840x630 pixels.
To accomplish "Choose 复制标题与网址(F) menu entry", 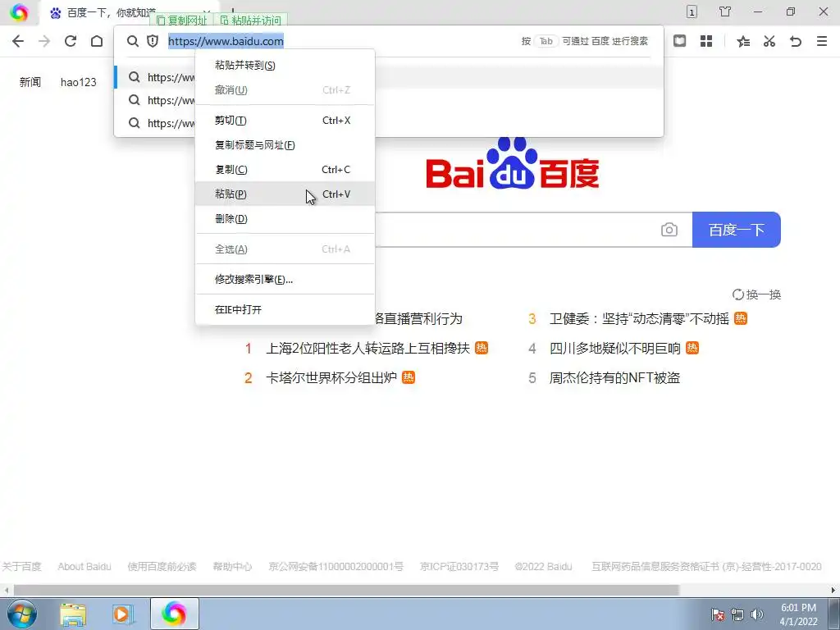I will click(x=285, y=145).
